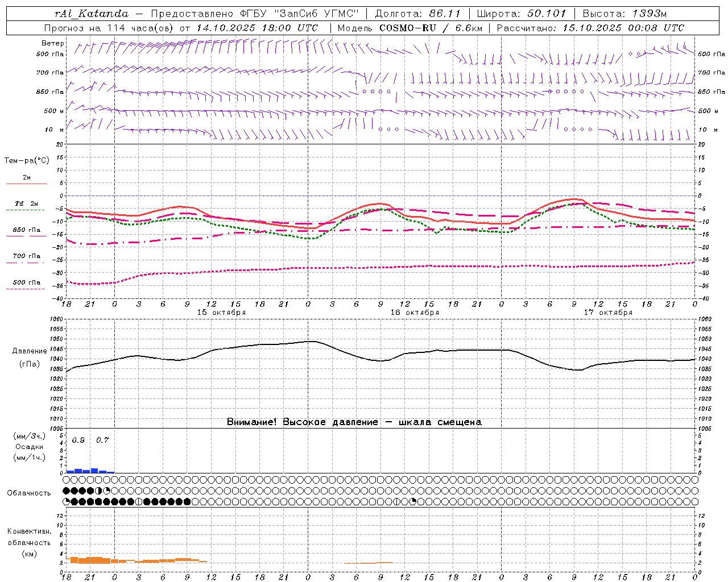Click the warning Внимание! Высокое давление — шкала смещена
Viewport: 728px width, 582px height.
354,422
